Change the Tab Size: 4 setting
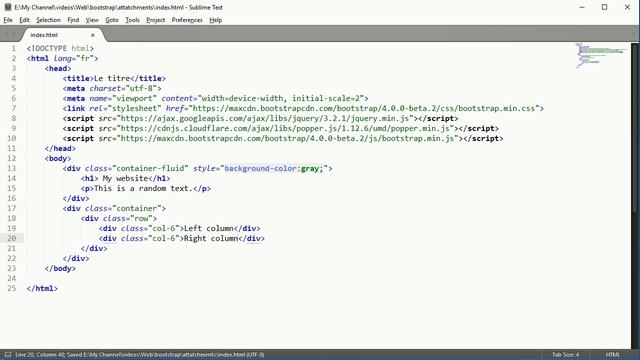The width and height of the screenshot is (640, 360). click(565, 354)
